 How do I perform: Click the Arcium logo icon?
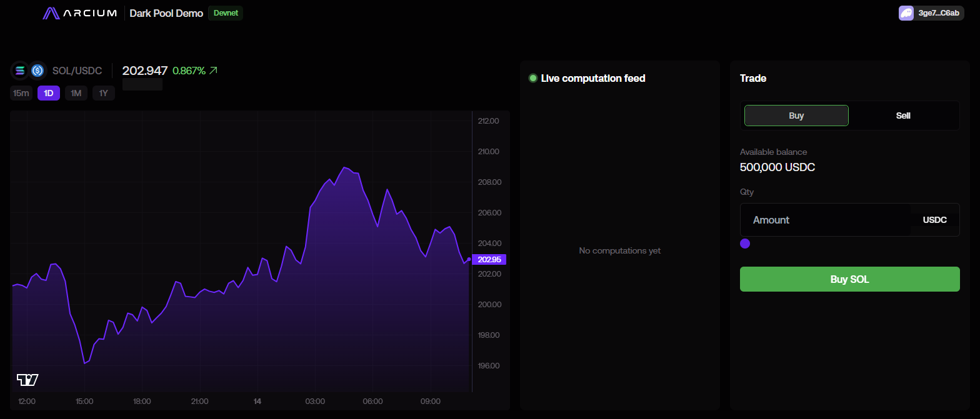click(51, 13)
